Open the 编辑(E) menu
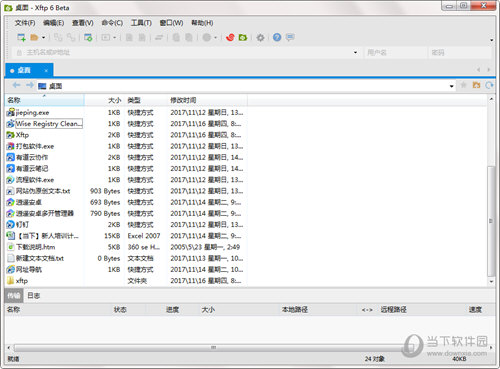The height and width of the screenshot is (369, 500). tap(53, 23)
